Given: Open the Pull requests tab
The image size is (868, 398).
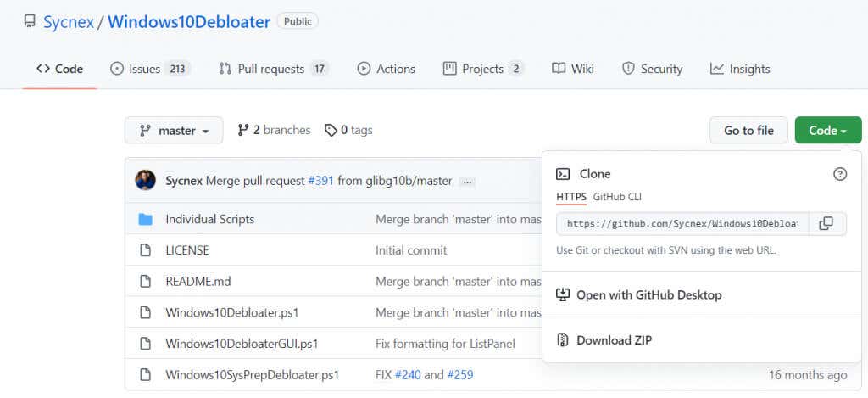Looking at the screenshot, I should 274,69.
